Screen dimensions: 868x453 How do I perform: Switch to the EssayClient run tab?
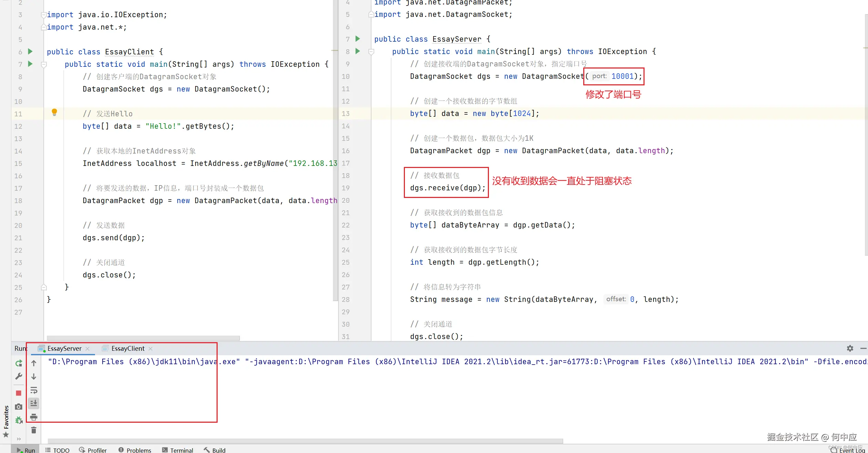click(x=128, y=348)
